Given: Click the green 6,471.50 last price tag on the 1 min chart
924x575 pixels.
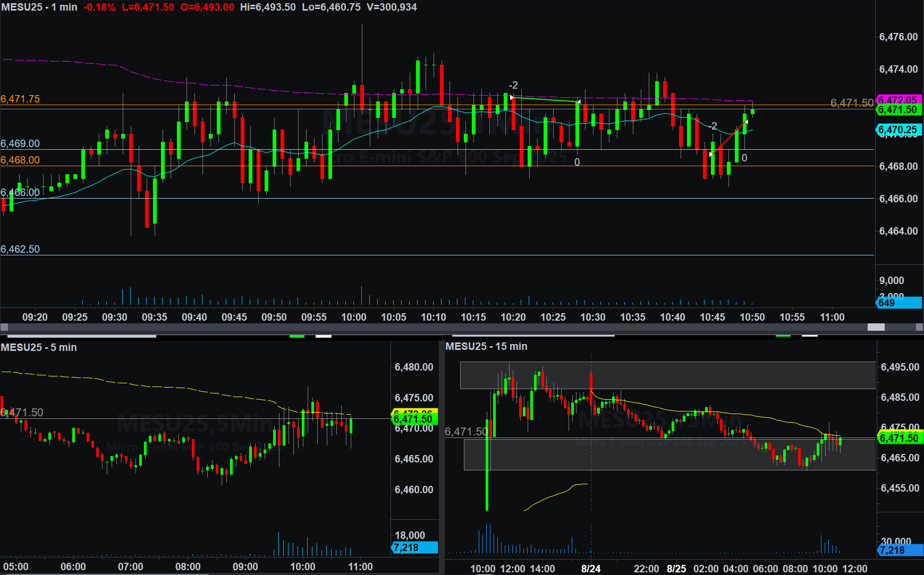Looking at the screenshot, I should click(x=898, y=110).
